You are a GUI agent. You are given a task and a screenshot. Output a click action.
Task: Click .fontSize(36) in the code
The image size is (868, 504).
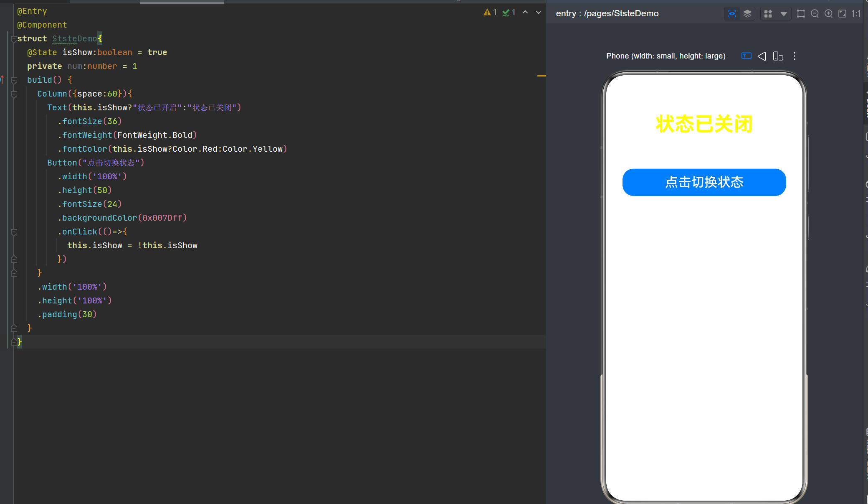(89, 122)
